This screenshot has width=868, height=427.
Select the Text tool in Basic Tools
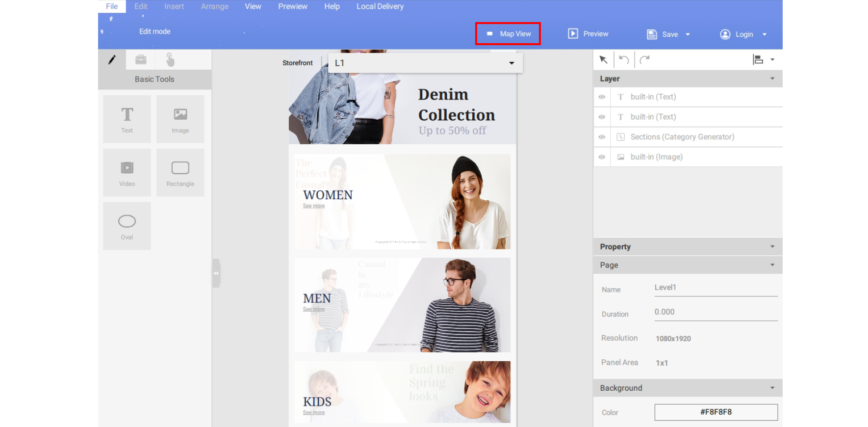point(127,119)
